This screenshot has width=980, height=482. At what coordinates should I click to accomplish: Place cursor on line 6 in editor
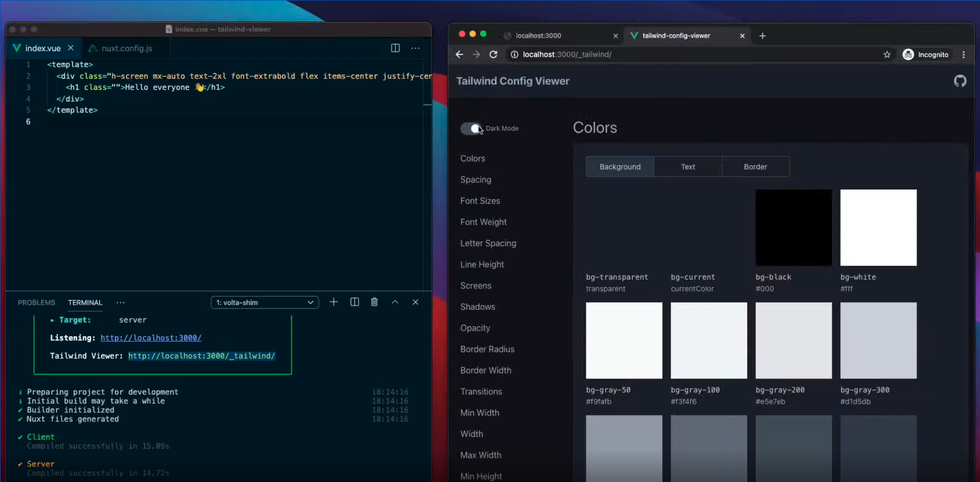(x=235, y=122)
